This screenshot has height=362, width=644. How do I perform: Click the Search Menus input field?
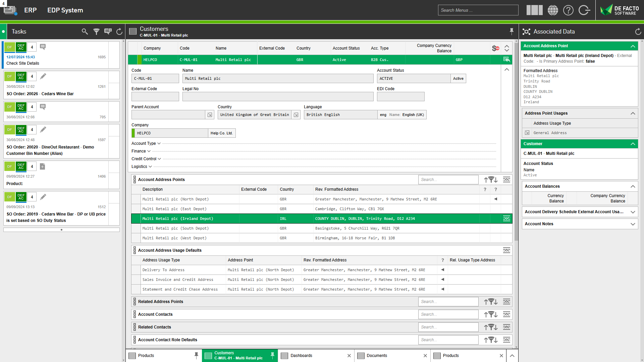(x=478, y=10)
